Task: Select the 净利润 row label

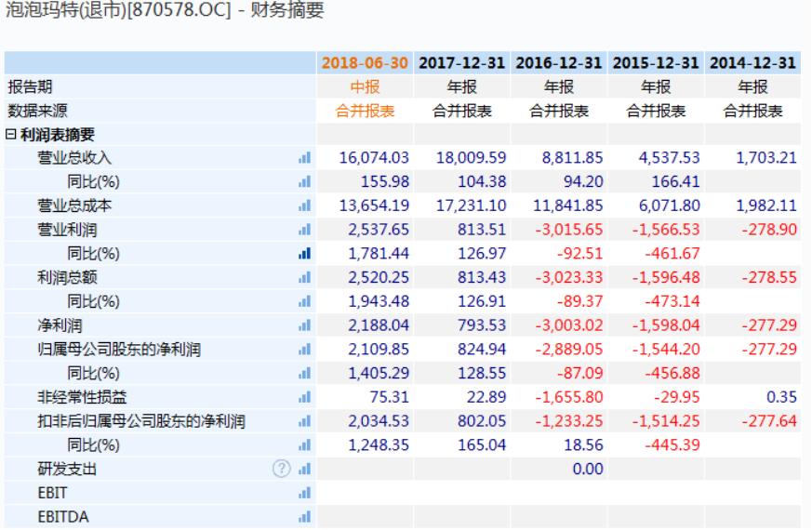Action: [x=60, y=325]
